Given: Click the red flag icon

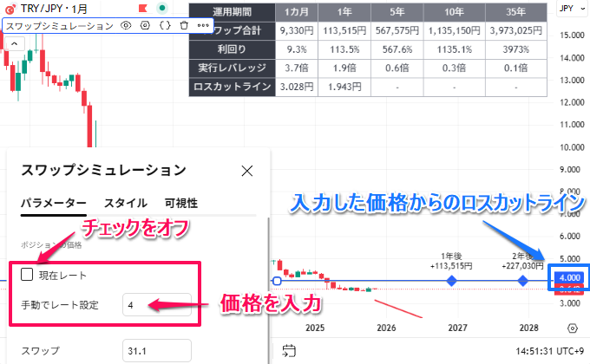Looking at the screenshot, I should coord(142,8).
